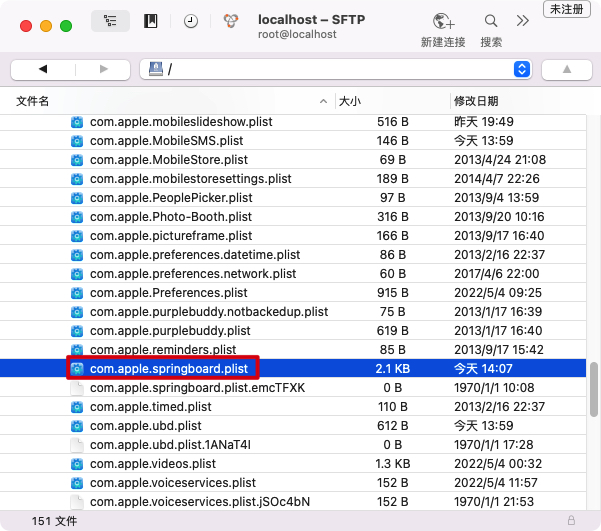Click the 未注册 unregistered button
The image size is (601, 531).
pyautogui.click(x=567, y=9)
